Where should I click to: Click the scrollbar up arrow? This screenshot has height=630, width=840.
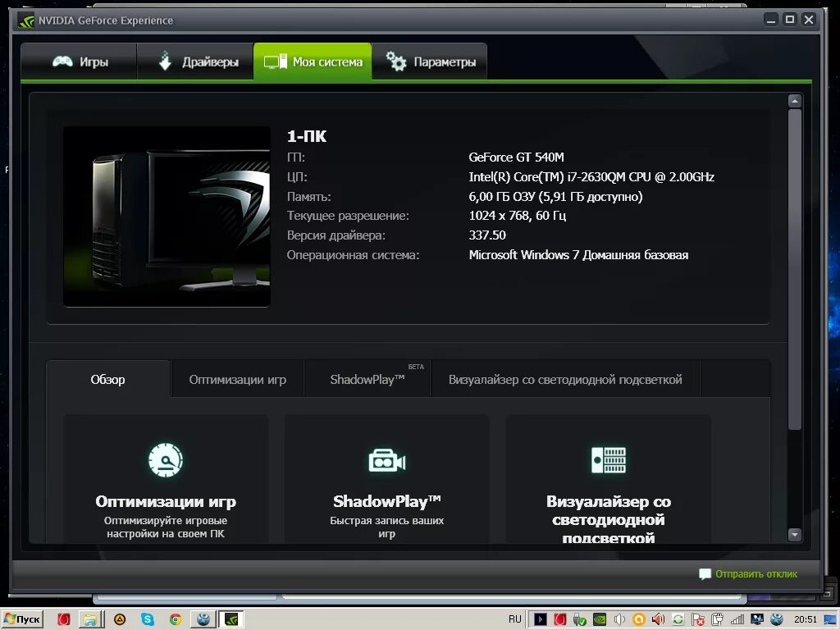tap(794, 101)
